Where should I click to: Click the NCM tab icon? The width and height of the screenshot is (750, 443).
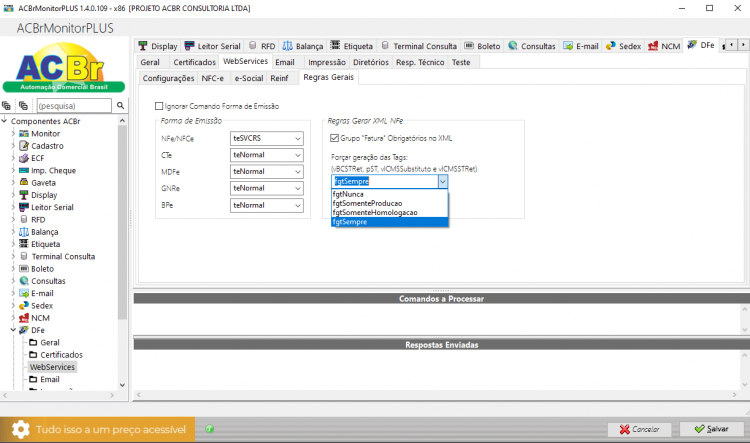coord(653,46)
